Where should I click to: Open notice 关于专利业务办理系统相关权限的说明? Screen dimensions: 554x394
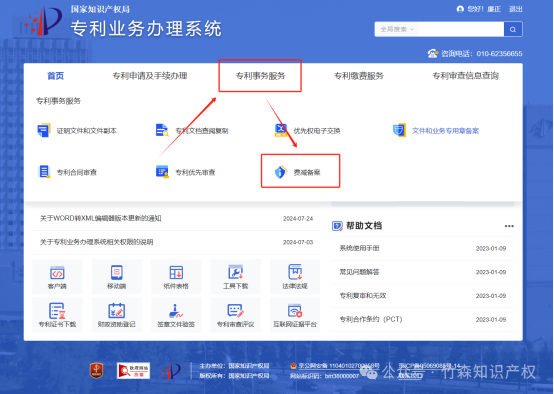point(96,242)
